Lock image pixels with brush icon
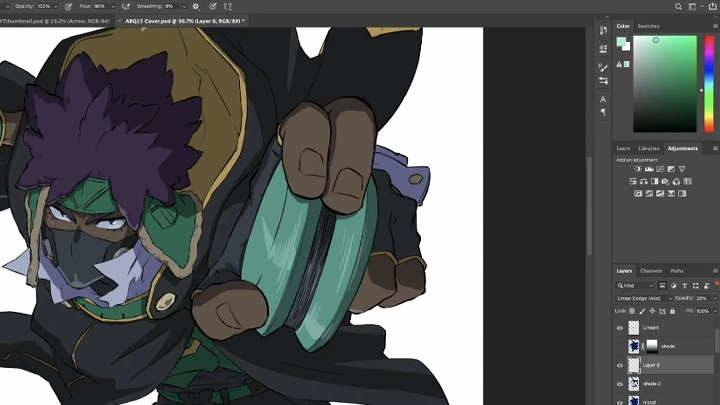This screenshot has width=720, height=405. 642,311
